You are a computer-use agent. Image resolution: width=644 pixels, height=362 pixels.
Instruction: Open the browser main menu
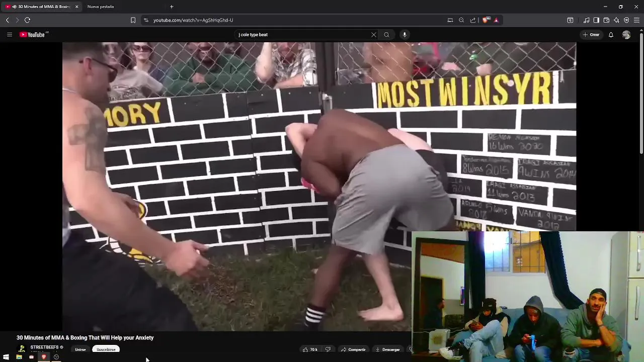point(636,20)
